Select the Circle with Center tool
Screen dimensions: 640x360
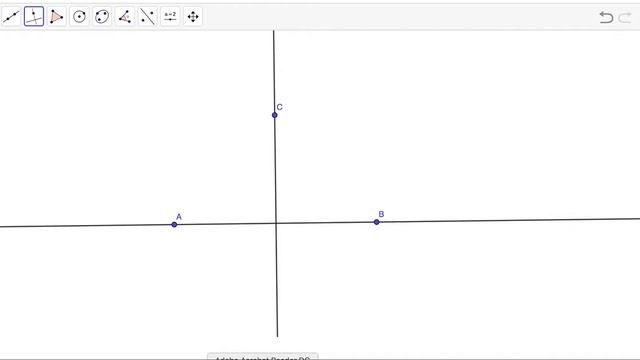[79, 17]
